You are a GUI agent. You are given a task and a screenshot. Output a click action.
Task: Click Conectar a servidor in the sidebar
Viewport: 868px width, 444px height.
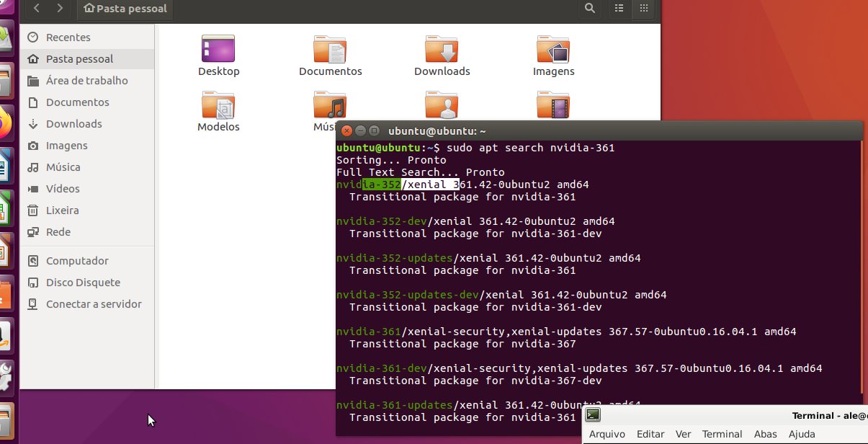pos(87,304)
